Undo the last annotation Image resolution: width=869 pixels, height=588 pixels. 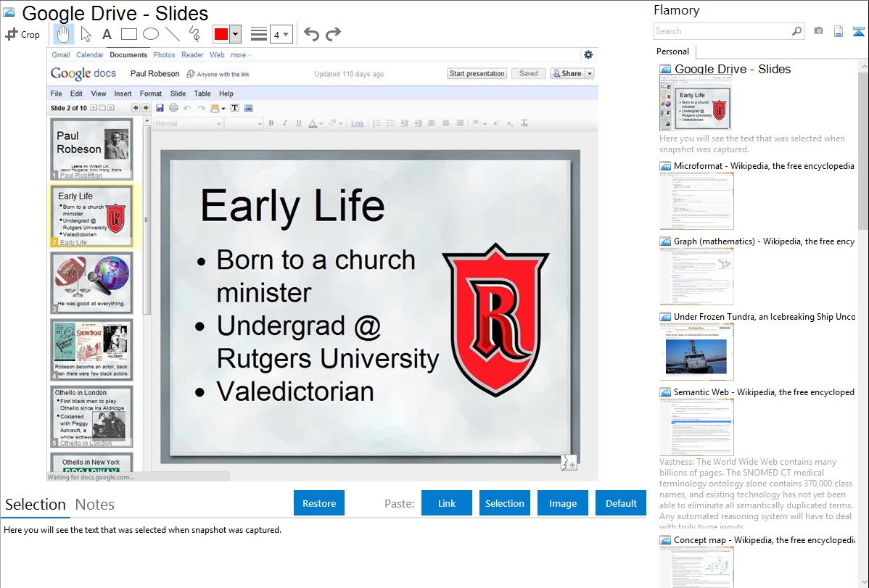311,35
